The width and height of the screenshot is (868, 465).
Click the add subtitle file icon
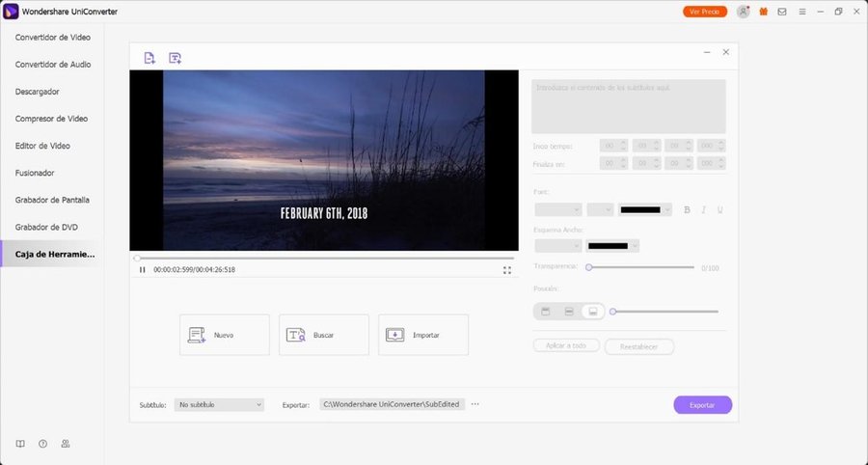point(175,58)
